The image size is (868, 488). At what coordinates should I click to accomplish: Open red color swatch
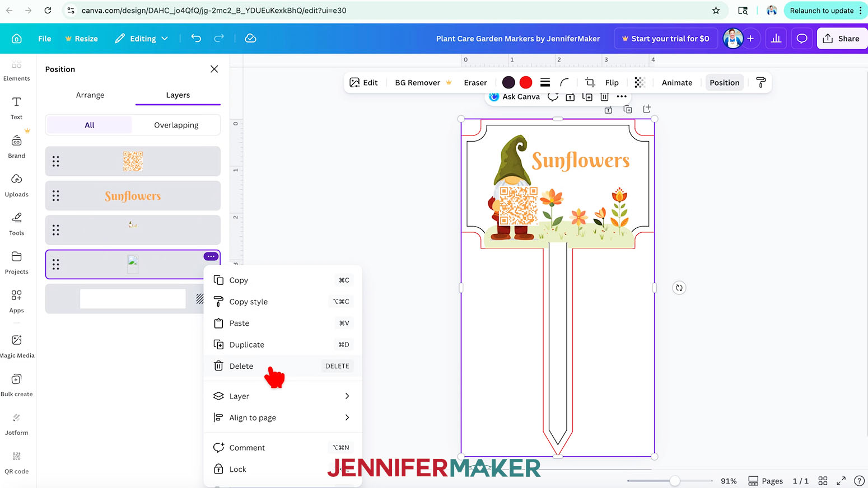pyautogui.click(x=526, y=82)
